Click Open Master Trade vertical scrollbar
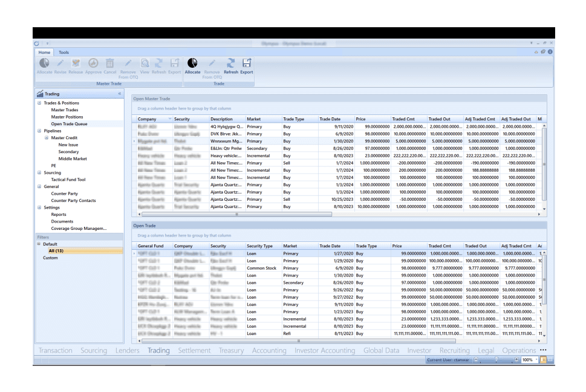This screenshot has width=586, height=392. pyautogui.click(x=544, y=164)
